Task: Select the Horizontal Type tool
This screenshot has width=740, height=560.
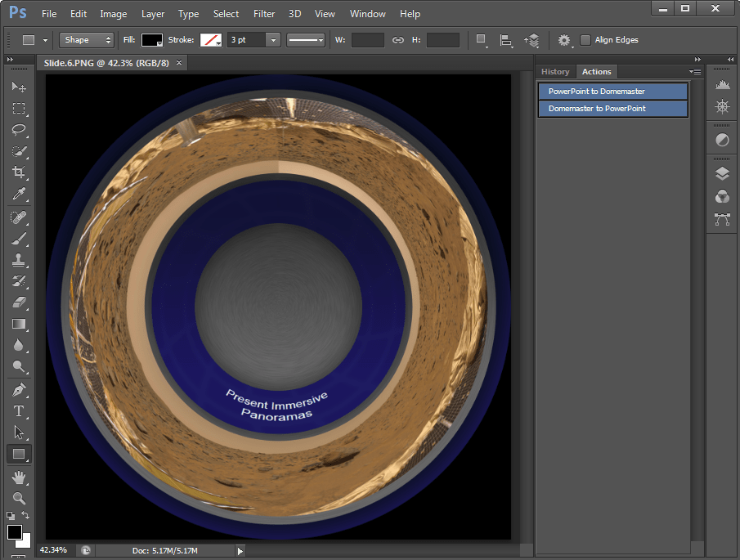Action: tap(19, 410)
